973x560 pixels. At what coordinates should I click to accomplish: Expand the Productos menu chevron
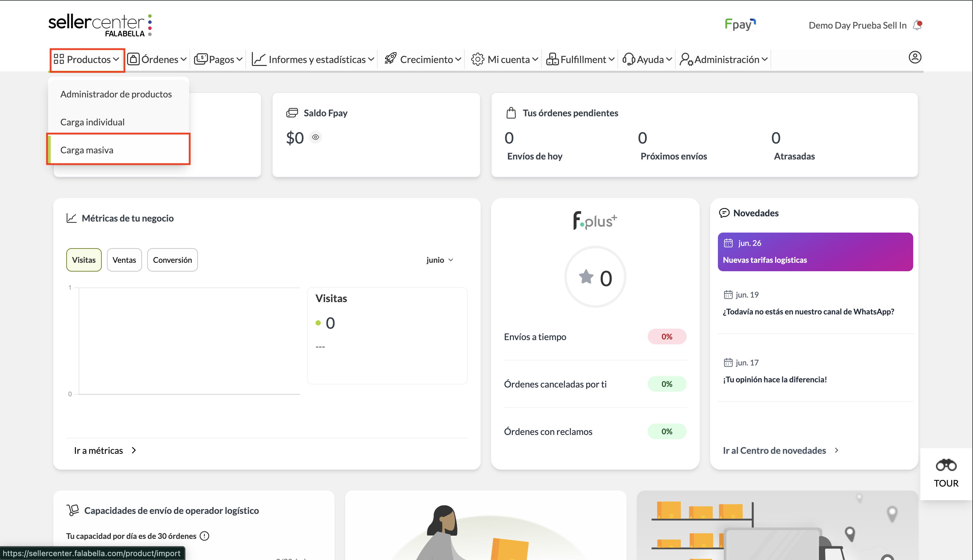coord(116,59)
